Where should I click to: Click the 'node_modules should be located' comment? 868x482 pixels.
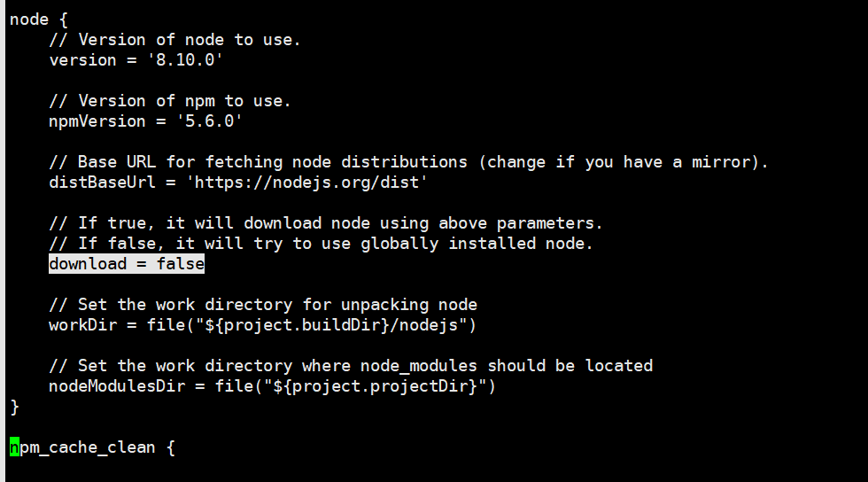point(351,366)
